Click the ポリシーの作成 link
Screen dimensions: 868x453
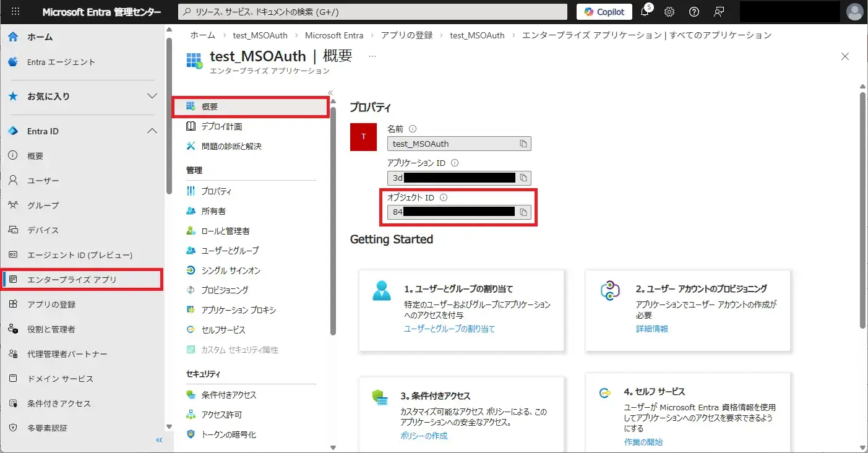(x=424, y=436)
